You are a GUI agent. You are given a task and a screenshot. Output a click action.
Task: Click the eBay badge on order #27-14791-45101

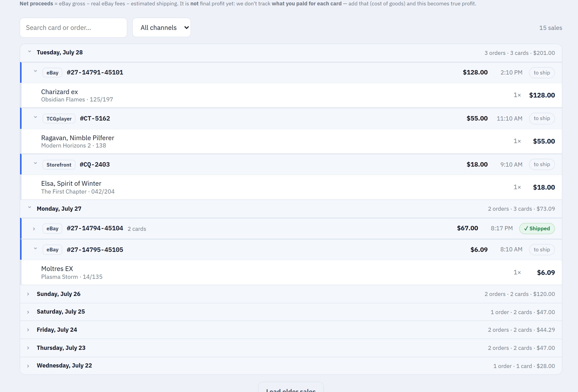coord(52,73)
